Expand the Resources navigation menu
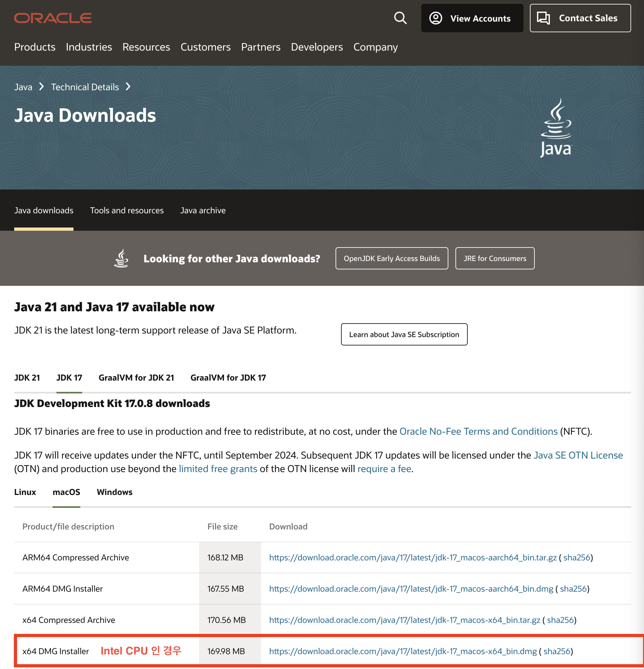This screenshot has height=669, width=644. point(146,47)
